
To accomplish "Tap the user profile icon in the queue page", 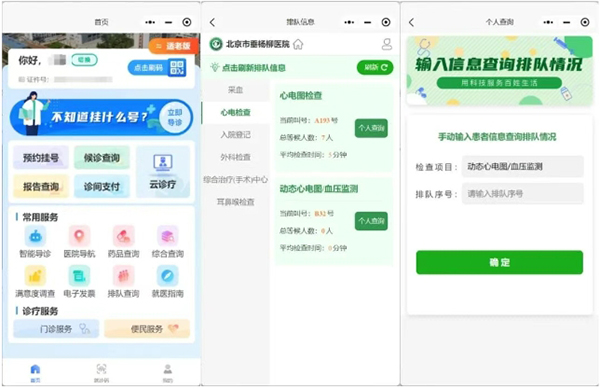I will tap(387, 44).
